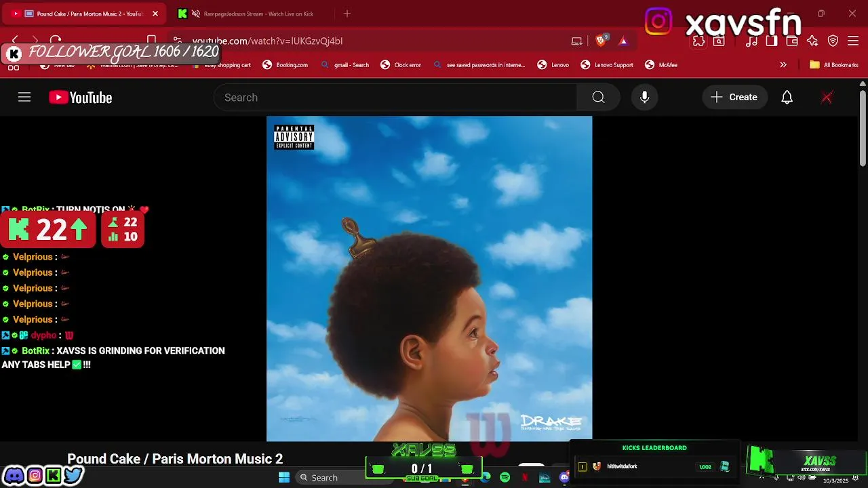Open the taskbar date 10/3/2025
868x488 pixels.
pyautogui.click(x=835, y=480)
